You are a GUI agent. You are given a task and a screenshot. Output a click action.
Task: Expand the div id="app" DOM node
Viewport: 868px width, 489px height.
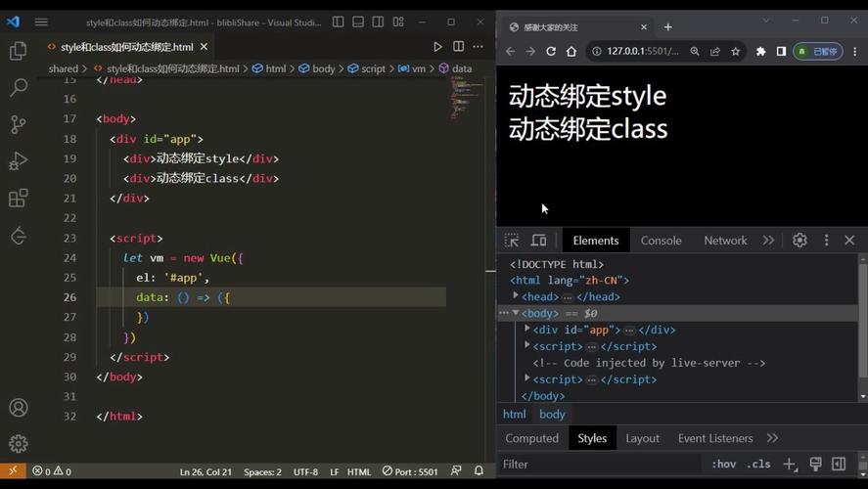(x=527, y=329)
